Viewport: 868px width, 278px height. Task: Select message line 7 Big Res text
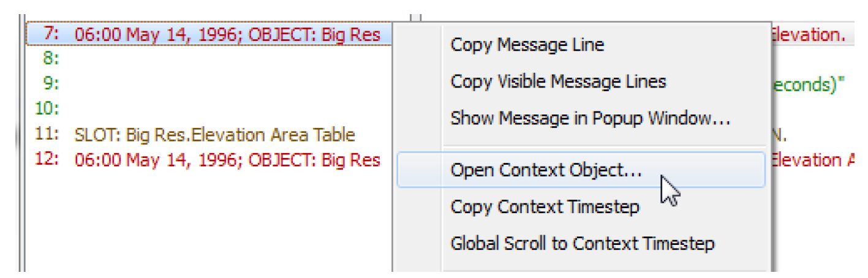pyautogui.click(x=227, y=34)
